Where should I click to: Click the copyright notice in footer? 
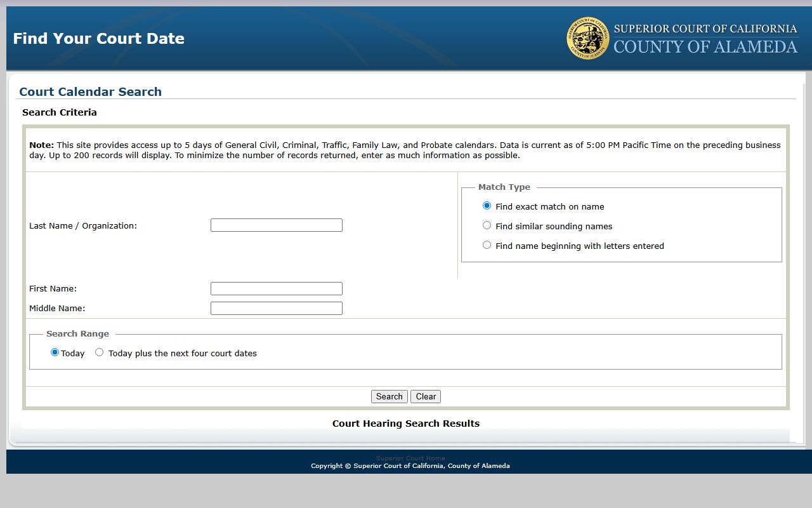point(410,466)
